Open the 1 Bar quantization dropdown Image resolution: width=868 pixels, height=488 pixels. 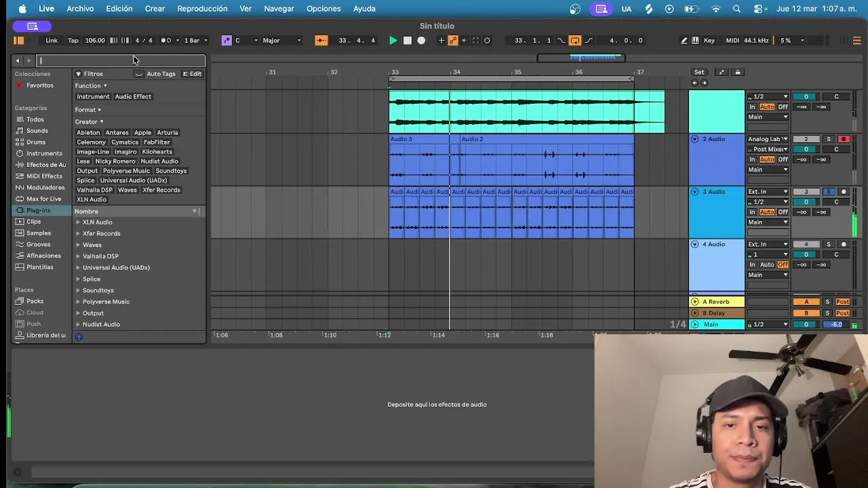click(x=196, y=41)
